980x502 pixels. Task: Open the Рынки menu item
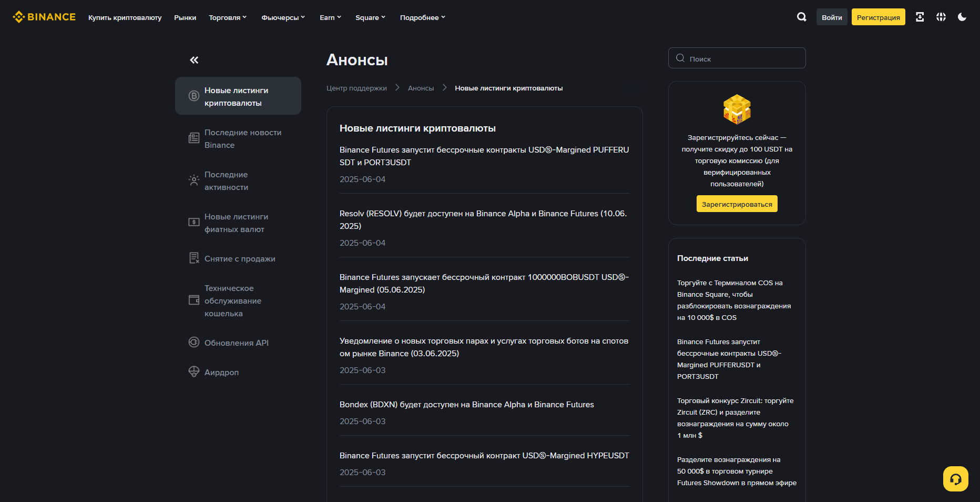(x=185, y=17)
